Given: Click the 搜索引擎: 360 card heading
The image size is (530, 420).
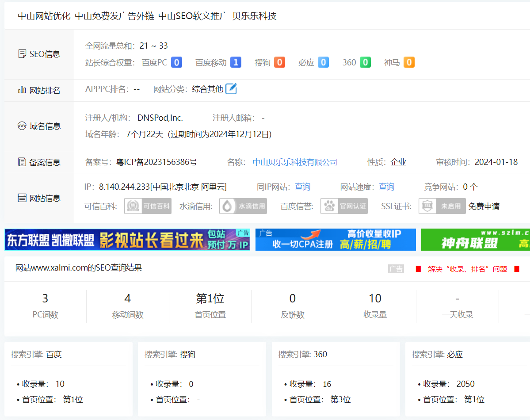Looking at the screenshot, I should click(x=302, y=355).
